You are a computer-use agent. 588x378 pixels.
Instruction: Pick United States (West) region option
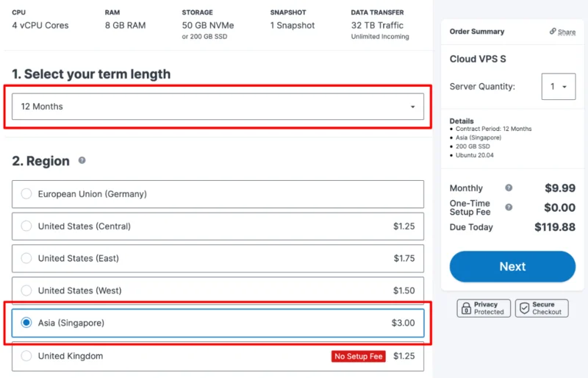pyautogui.click(x=218, y=290)
